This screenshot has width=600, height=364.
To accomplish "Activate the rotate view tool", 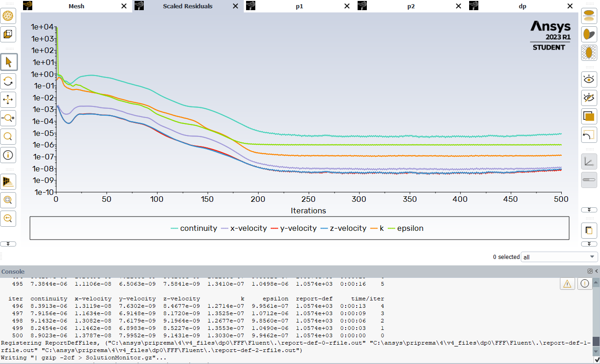I will click(8, 82).
